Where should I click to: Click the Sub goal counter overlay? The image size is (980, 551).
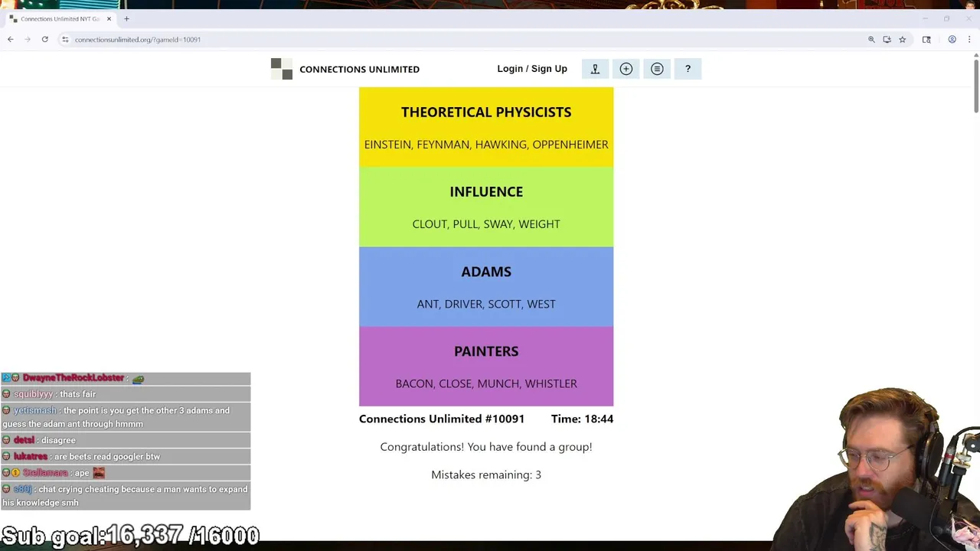[x=130, y=535]
